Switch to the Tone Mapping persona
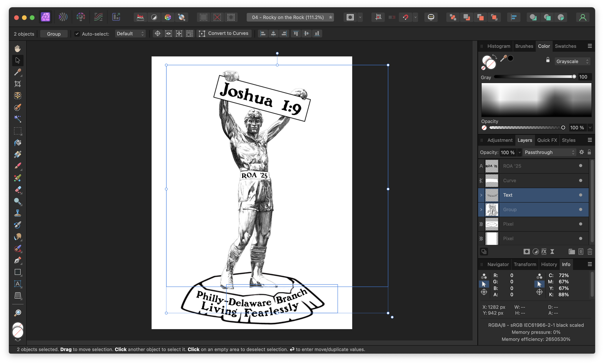This screenshot has width=604, height=364. pos(98,17)
